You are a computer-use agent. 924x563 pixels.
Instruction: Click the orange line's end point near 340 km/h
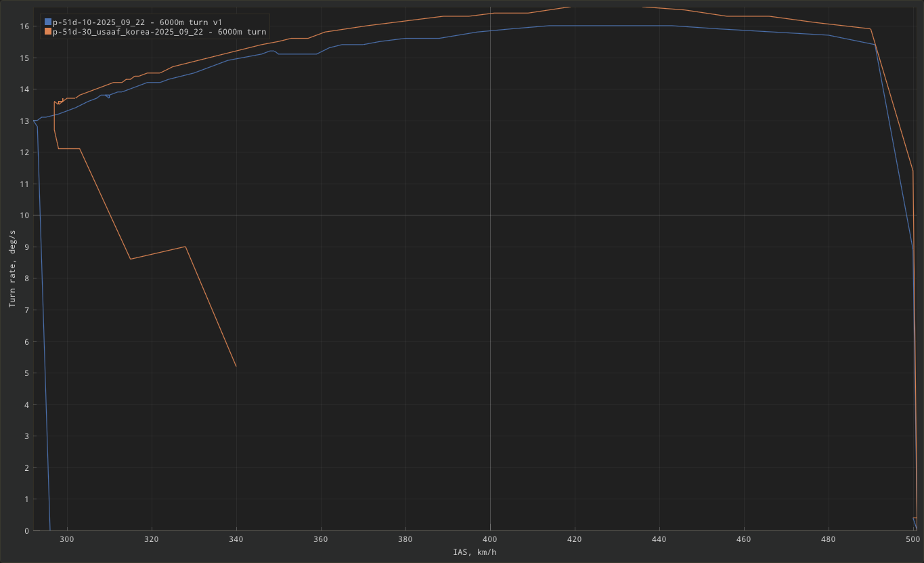(x=236, y=367)
